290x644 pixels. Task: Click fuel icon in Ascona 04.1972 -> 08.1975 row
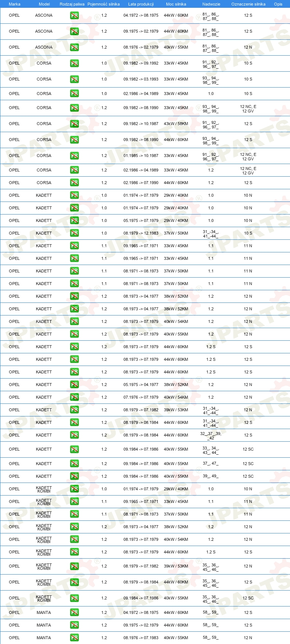(x=74, y=16)
